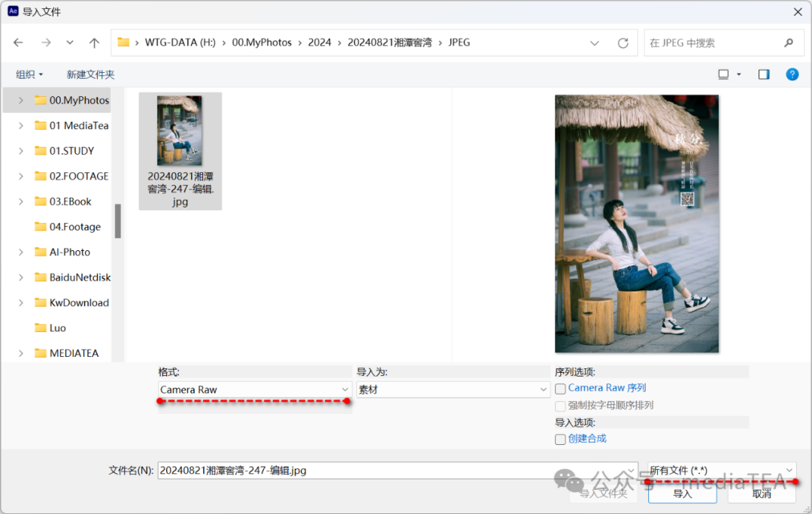Open the 组织 menu
The image size is (812, 514).
tap(29, 74)
